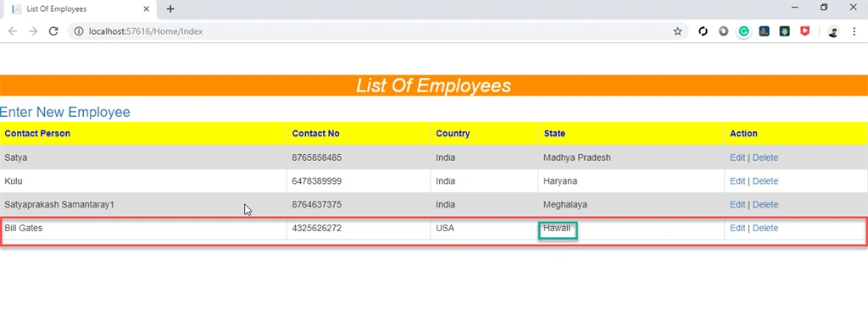Screen dimensions: 868x332
Task: Click the dark blue square extension icon
Action: [764, 31]
